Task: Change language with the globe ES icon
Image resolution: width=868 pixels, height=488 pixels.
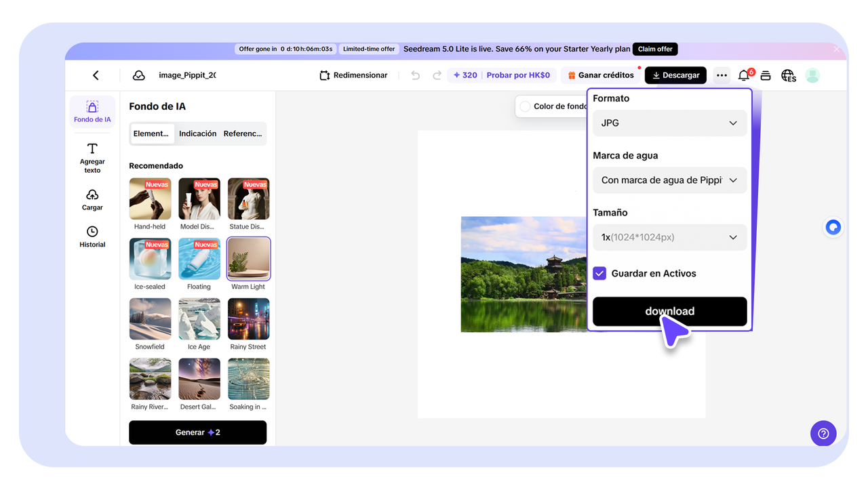Action: (788, 75)
